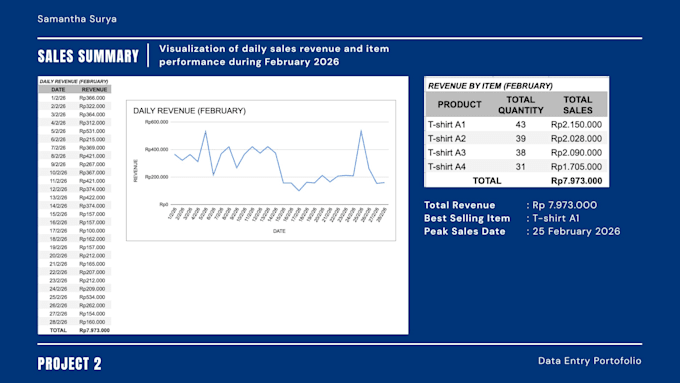Click the date cell '11/2/26'

click(x=58, y=181)
